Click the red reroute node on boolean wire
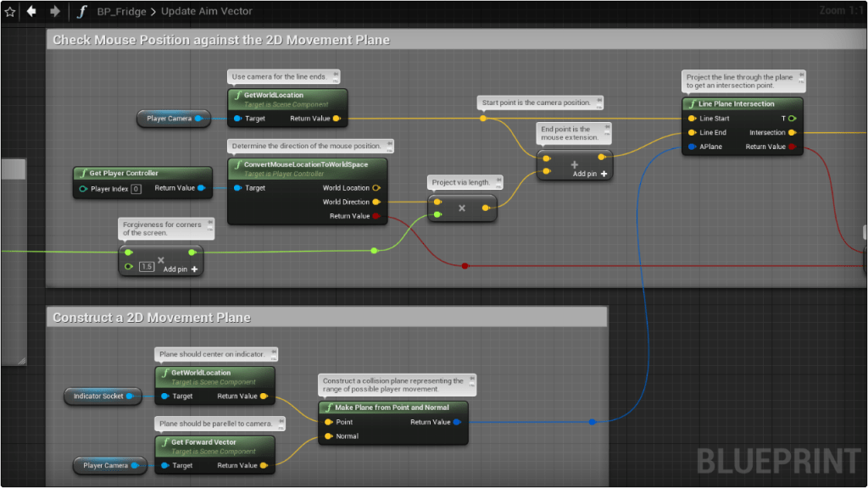This screenshot has width=868, height=488. pos(465,266)
